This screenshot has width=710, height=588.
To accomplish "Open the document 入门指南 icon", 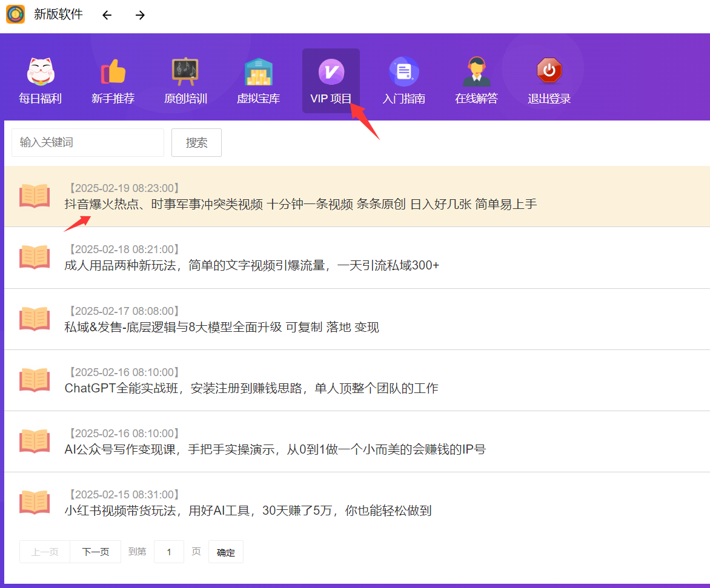I will pos(404,71).
